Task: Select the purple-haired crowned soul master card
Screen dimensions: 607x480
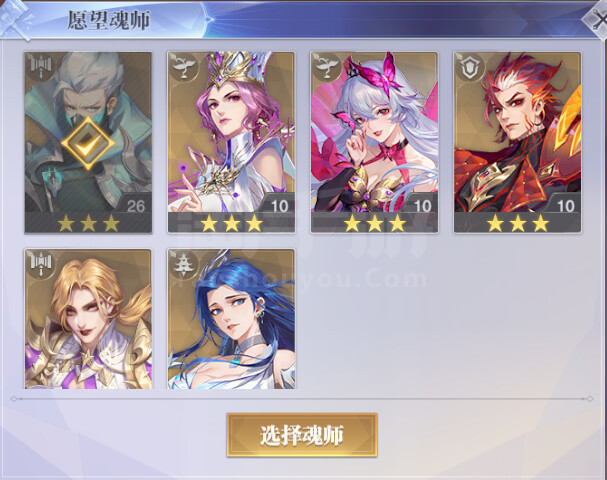Action: click(x=231, y=142)
